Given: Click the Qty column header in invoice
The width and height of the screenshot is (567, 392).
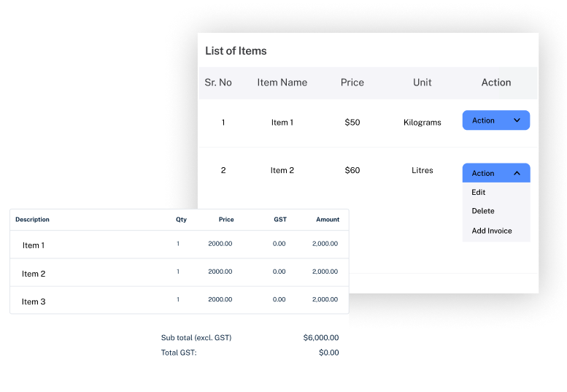Looking at the screenshot, I should [x=181, y=220].
